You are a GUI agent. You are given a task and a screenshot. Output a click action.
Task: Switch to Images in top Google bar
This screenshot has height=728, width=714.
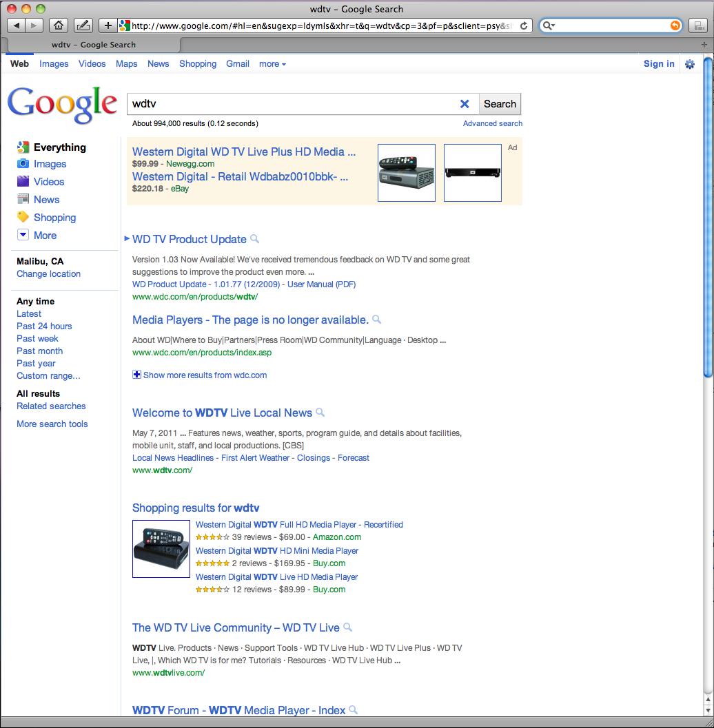point(54,64)
